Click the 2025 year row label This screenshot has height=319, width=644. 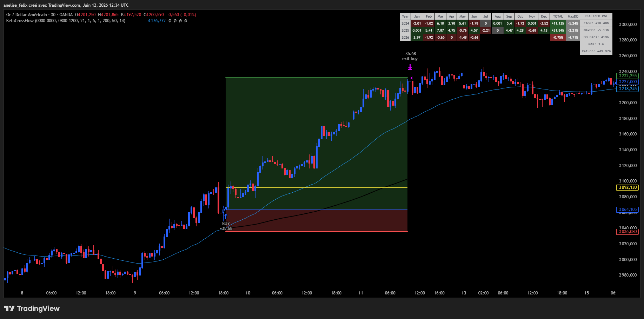(405, 31)
